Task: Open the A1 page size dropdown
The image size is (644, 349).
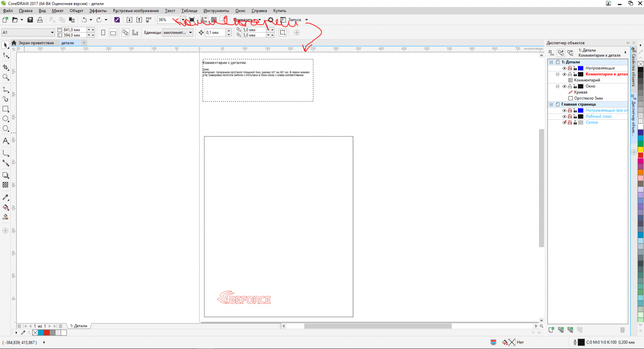Action: [x=52, y=33]
